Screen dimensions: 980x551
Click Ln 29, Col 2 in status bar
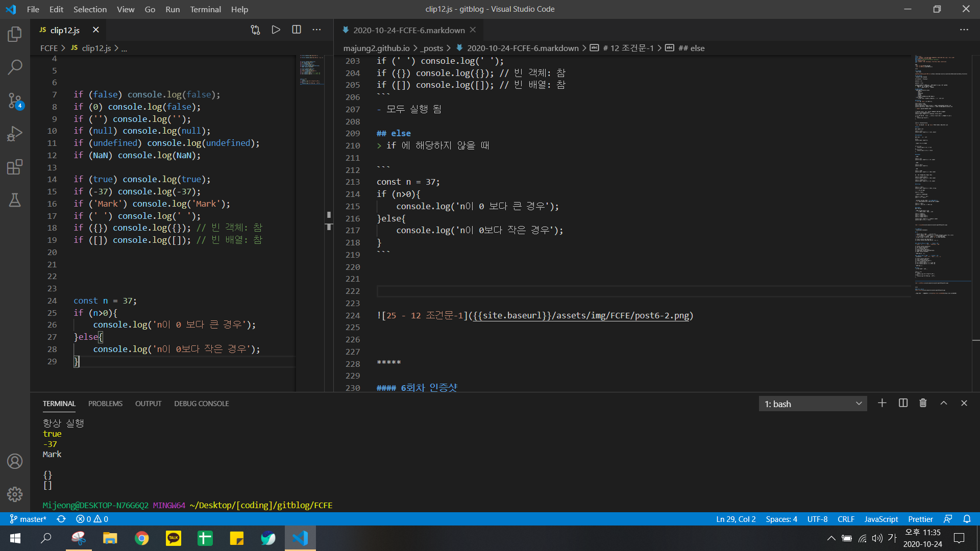click(736, 519)
